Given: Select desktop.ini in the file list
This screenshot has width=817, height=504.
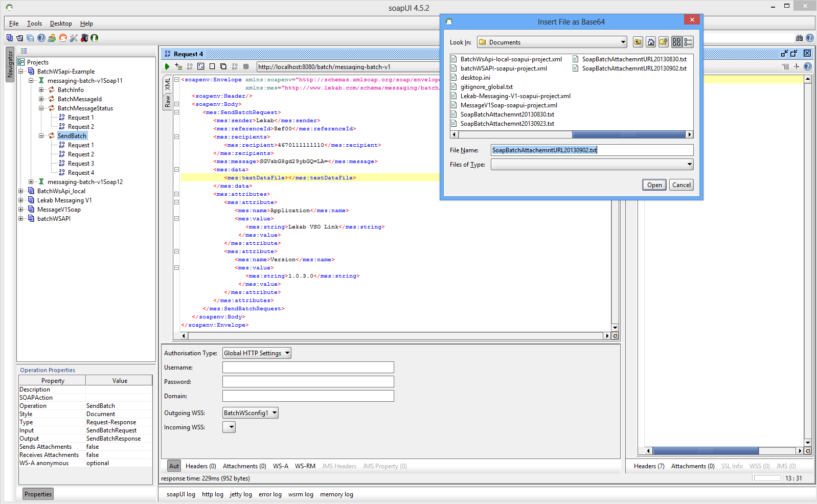Looking at the screenshot, I should [470, 78].
